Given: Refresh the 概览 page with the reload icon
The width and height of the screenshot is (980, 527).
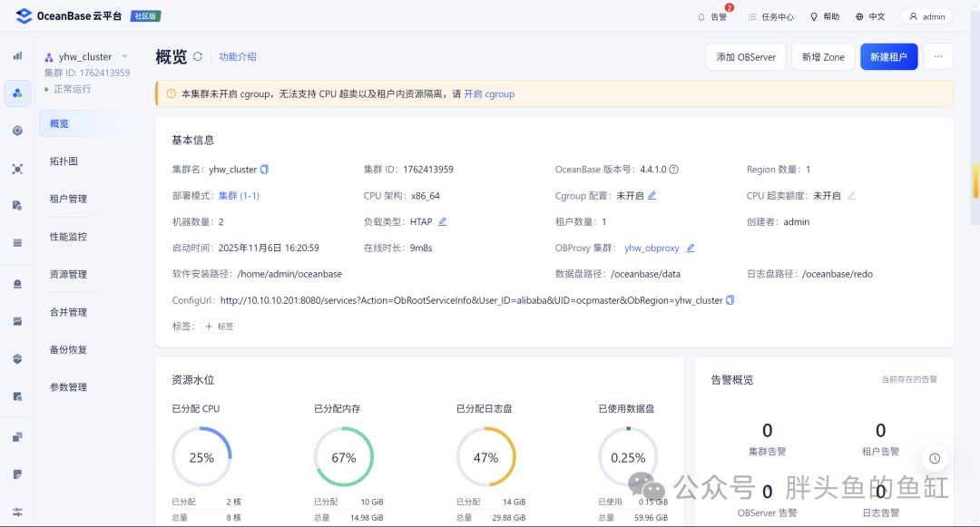Looking at the screenshot, I should (x=198, y=57).
